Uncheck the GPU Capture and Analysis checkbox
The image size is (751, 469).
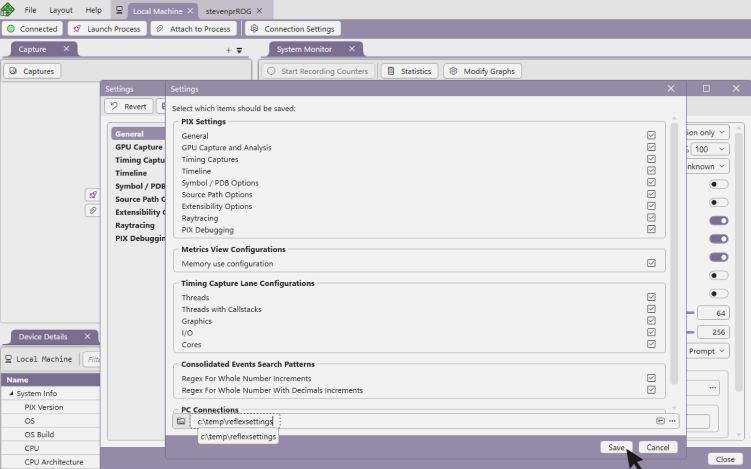(x=651, y=148)
